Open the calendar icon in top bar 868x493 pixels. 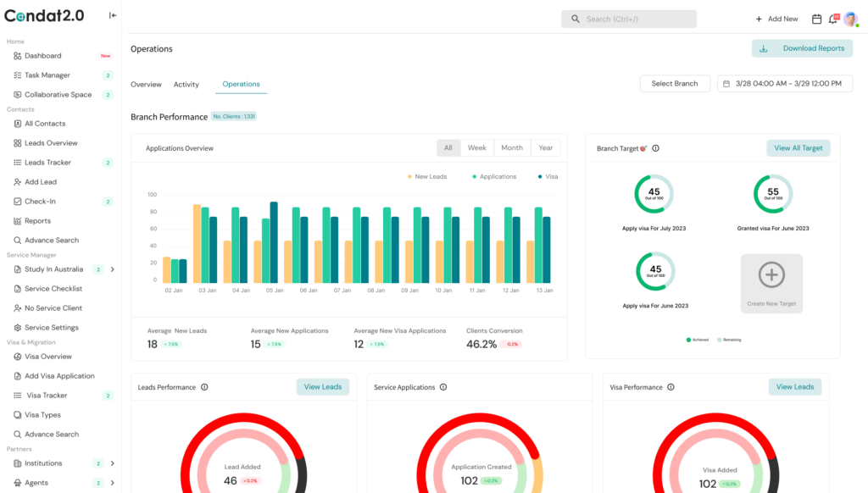tap(817, 19)
